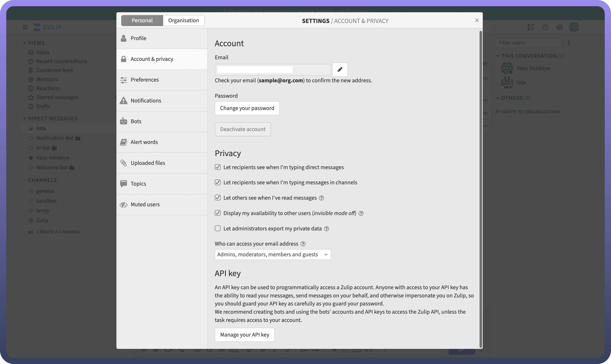Click the gear settings icon in header
This screenshot has width=611, height=364.
(559, 27)
